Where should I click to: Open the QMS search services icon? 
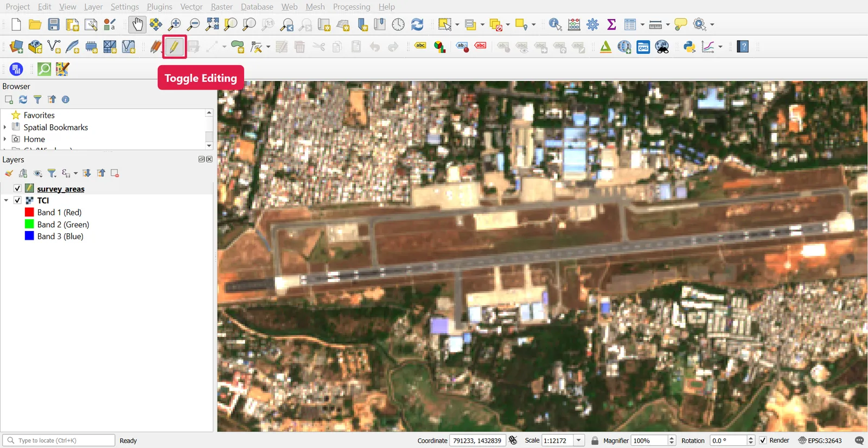pos(643,47)
